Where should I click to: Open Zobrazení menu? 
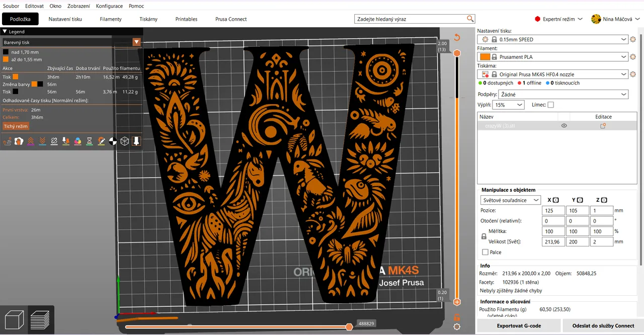79,6
